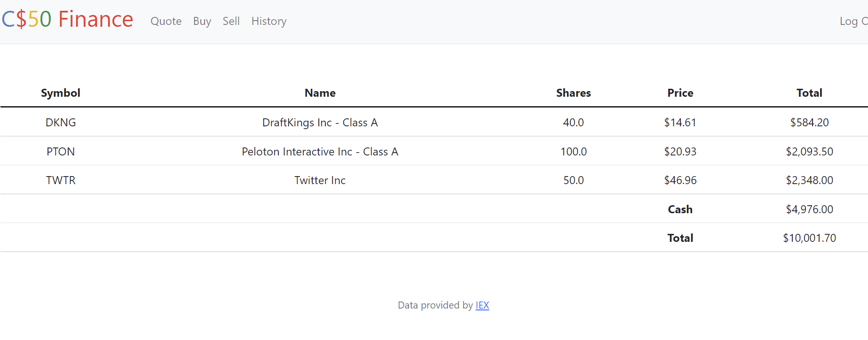Go to the Buy page

[202, 21]
